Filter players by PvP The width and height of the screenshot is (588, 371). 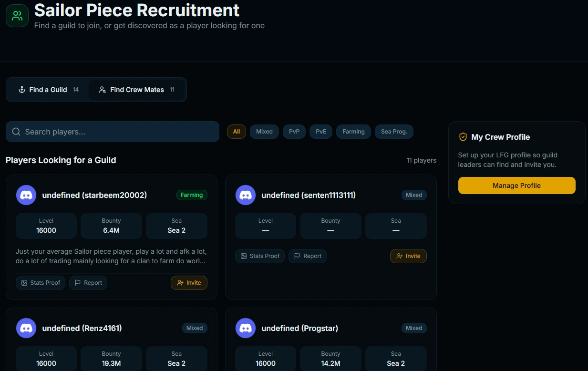[294, 132]
